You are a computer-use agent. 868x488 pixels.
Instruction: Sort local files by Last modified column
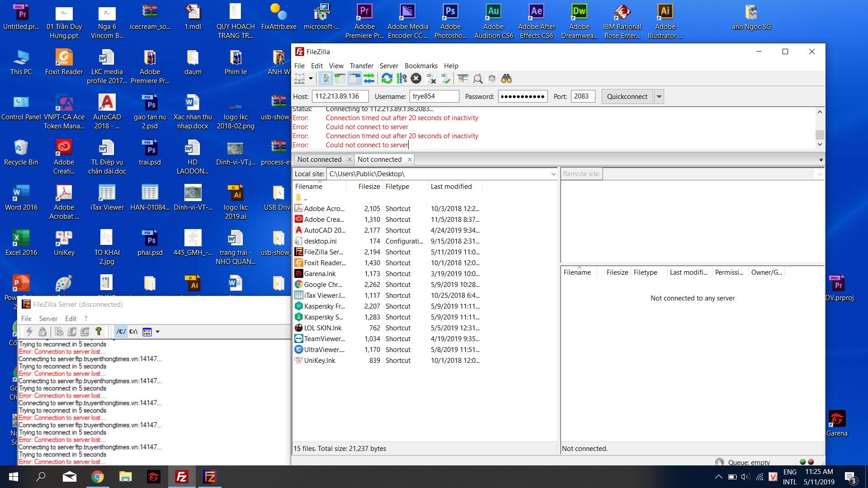point(454,186)
